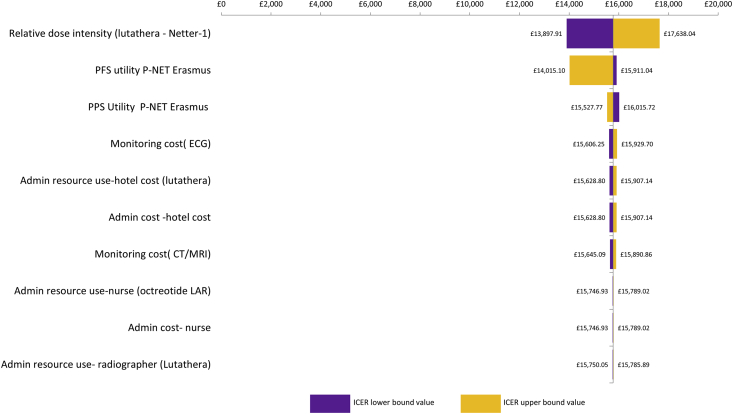Image resolution: width=733 pixels, height=414 pixels.
Task: Click the £16,015.72 value label
Action: tap(639, 107)
